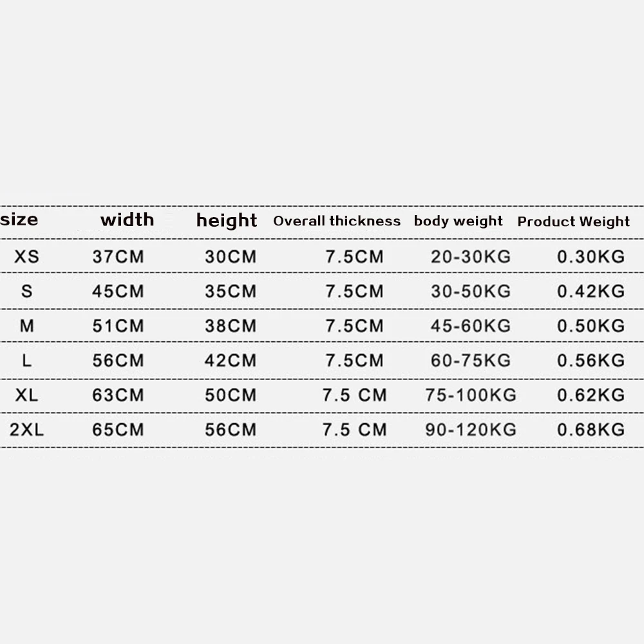644x644 pixels.
Task: Click the 20-30KG body weight cell
Action: (470, 257)
